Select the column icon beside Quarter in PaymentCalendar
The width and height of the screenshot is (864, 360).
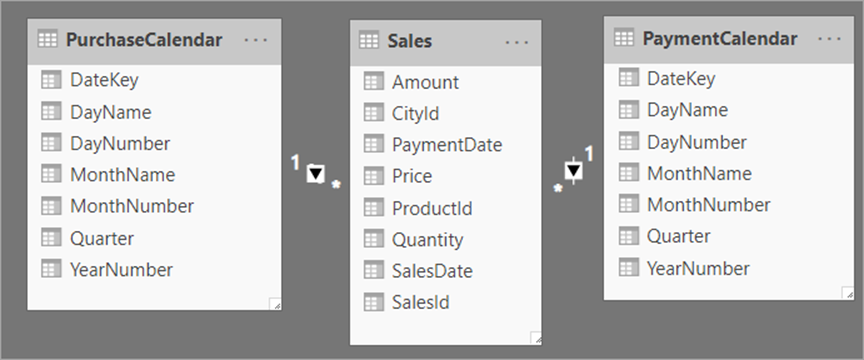[x=628, y=236]
